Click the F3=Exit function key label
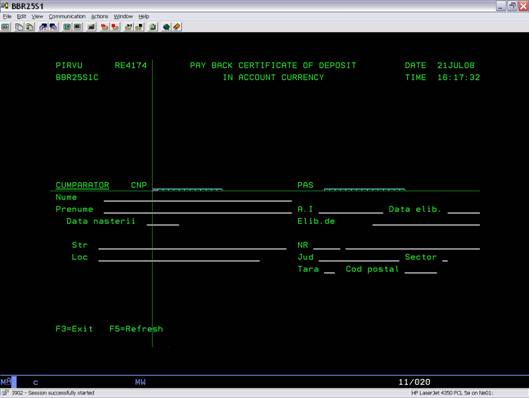This screenshot has width=529, height=398. (x=74, y=329)
